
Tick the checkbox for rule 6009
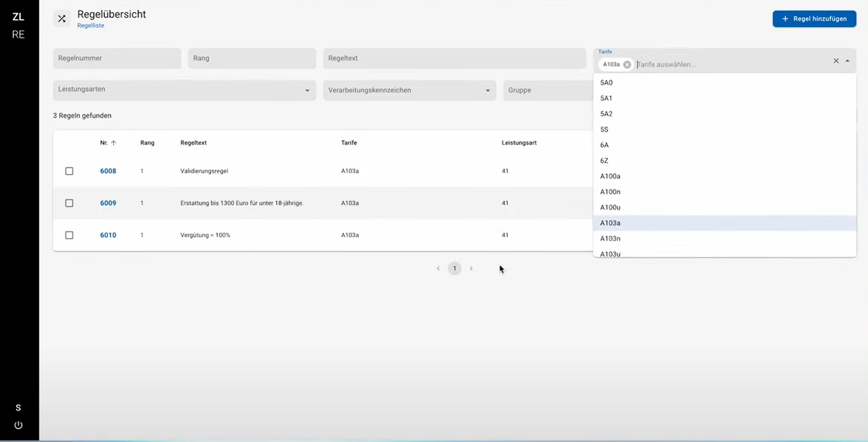coord(69,203)
